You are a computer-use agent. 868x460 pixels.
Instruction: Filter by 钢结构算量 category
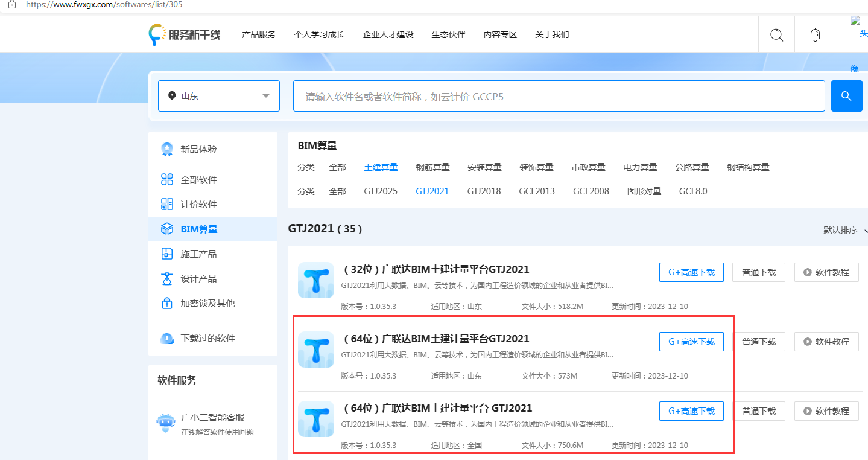point(748,167)
